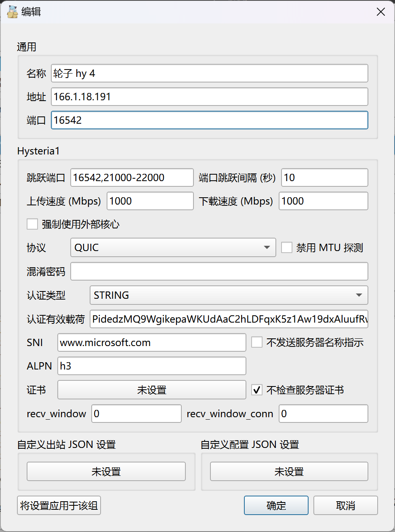This screenshot has height=532, width=395.
Task: Click the empty 混淆密码 field
Action: coord(219,271)
